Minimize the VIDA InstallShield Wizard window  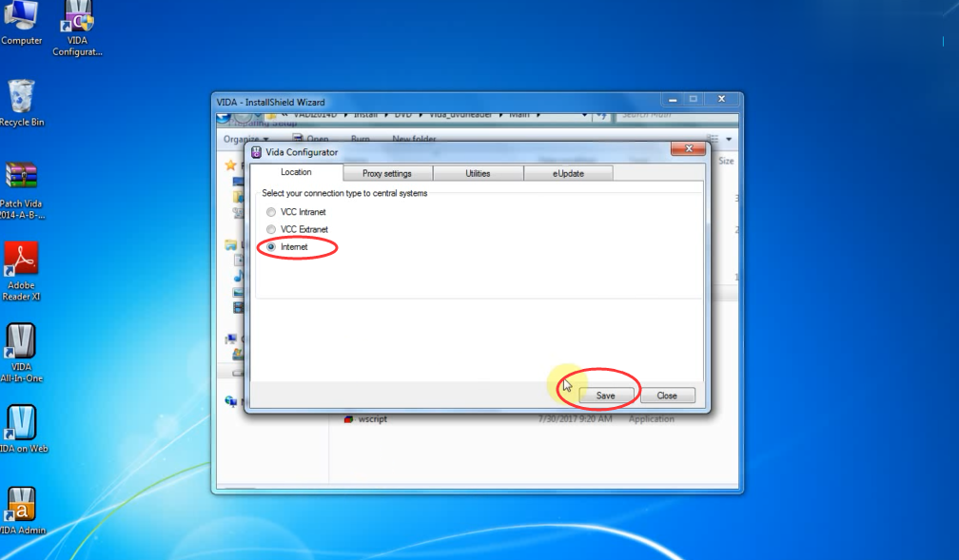click(673, 99)
